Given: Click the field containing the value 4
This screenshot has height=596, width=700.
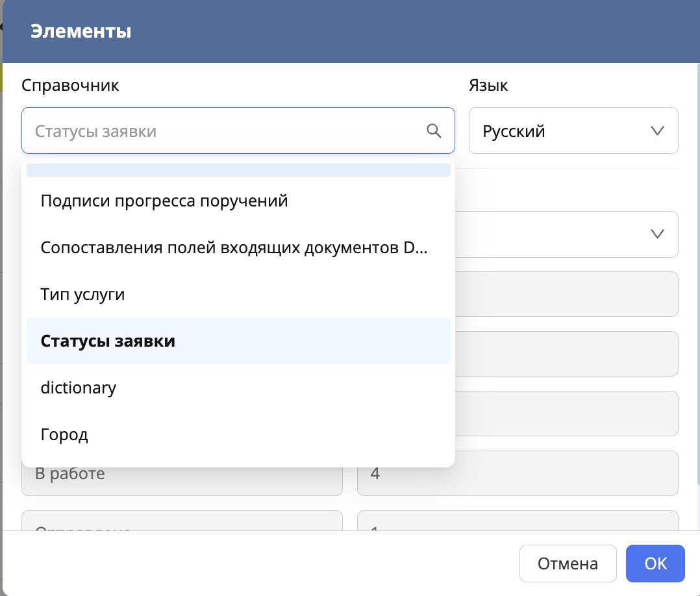Looking at the screenshot, I should tap(518, 473).
